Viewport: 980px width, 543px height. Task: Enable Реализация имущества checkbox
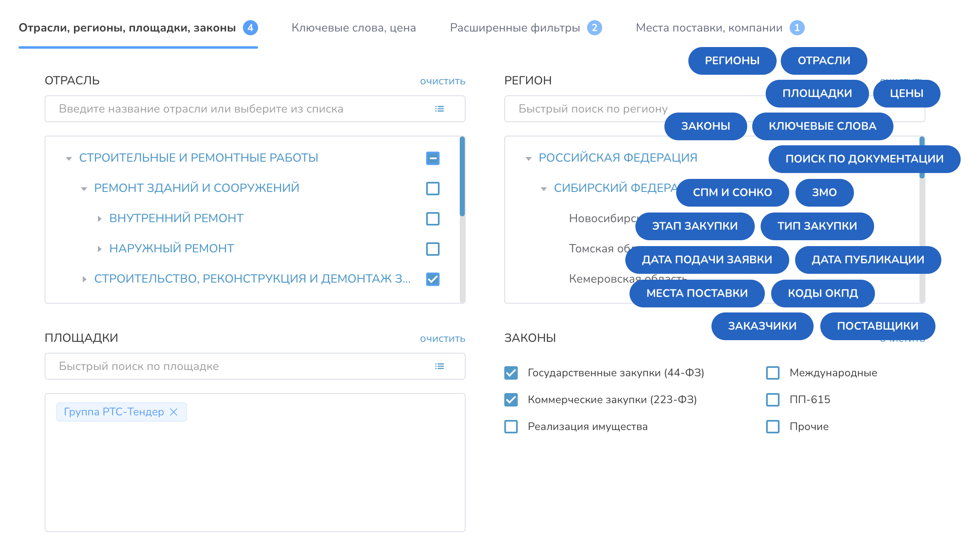(511, 427)
